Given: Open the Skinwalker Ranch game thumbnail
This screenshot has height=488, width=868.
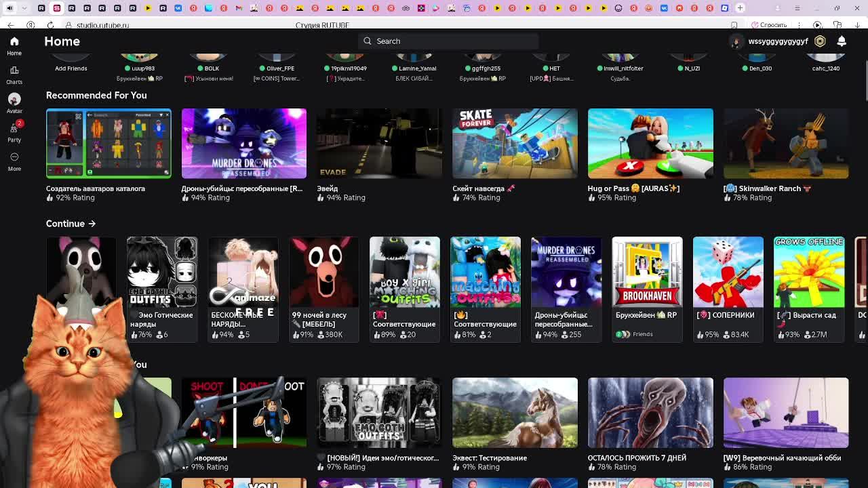Looking at the screenshot, I should (x=786, y=143).
